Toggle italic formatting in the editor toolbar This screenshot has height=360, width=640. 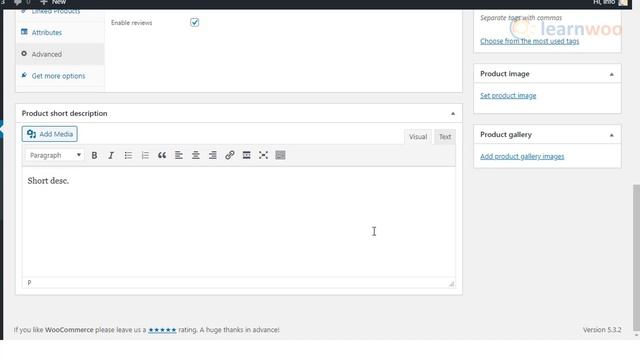point(111,155)
